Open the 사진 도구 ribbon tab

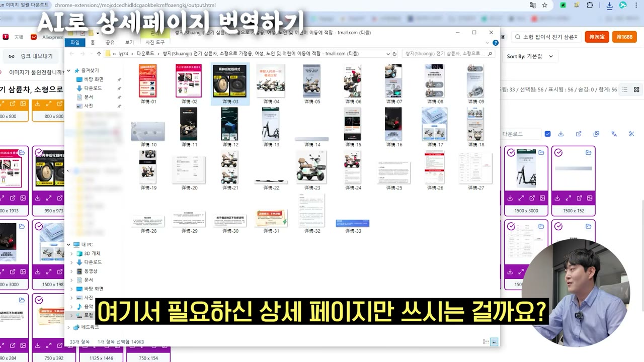tap(155, 43)
